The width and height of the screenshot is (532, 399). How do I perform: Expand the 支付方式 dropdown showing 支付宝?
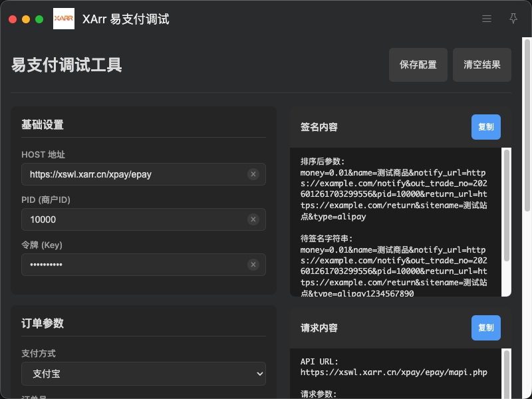pos(144,374)
